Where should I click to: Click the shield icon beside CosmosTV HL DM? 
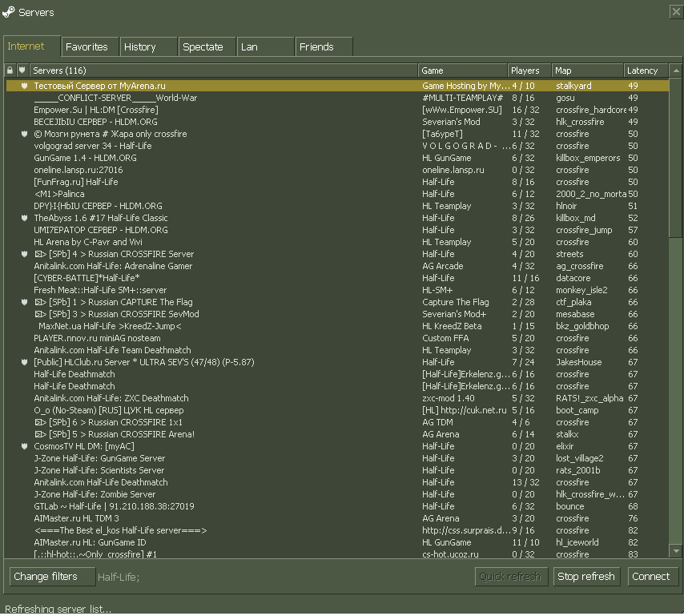point(24,446)
